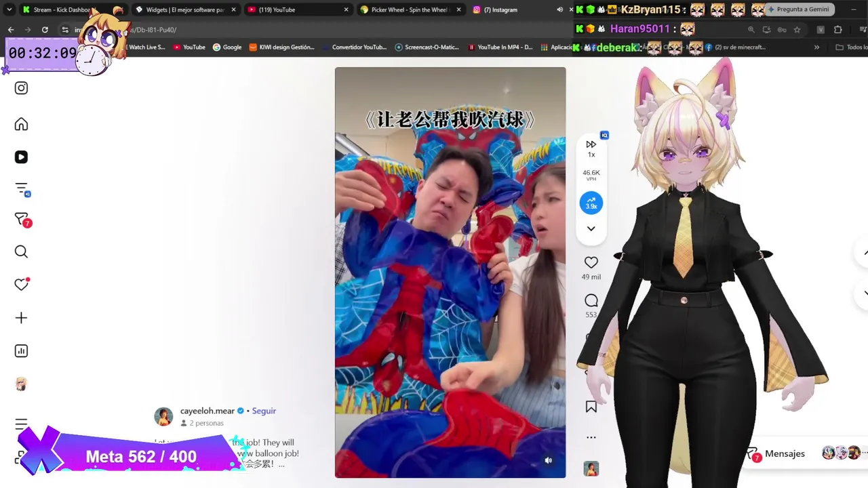
Task: Open the sidebar list icon with IQ badge
Action: (22, 189)
